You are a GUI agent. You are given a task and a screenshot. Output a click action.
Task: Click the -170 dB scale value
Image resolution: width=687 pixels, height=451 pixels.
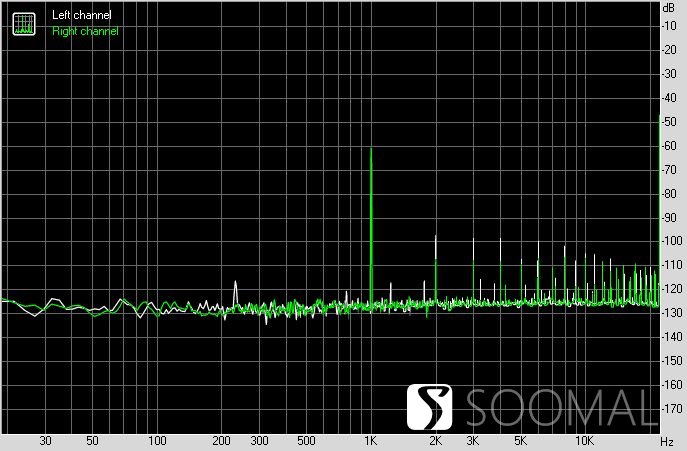point(671,409)
